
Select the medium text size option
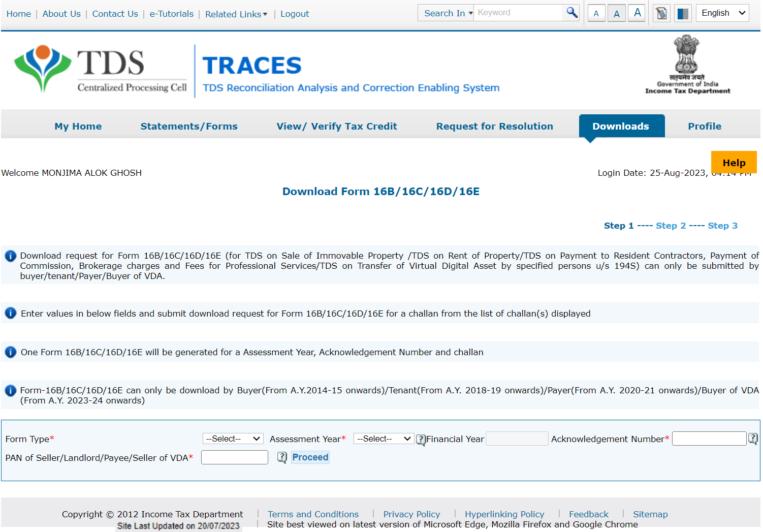pos(616,13)
